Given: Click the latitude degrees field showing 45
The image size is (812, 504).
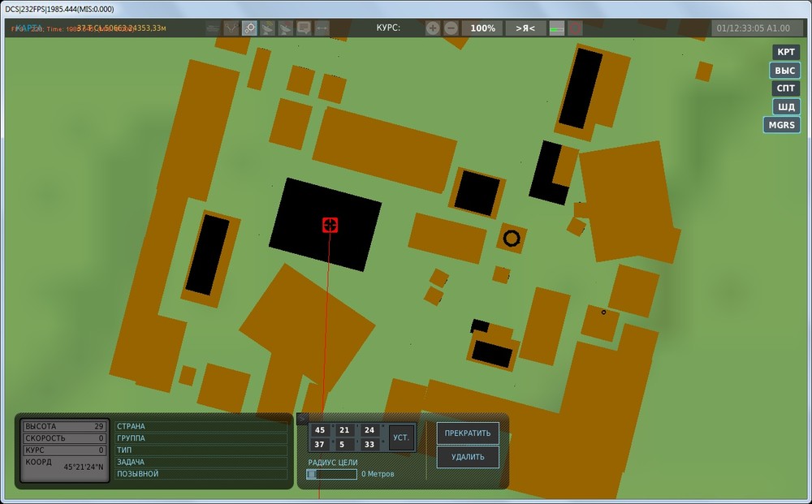Looking at the screenshot, I should coord(319,430).
